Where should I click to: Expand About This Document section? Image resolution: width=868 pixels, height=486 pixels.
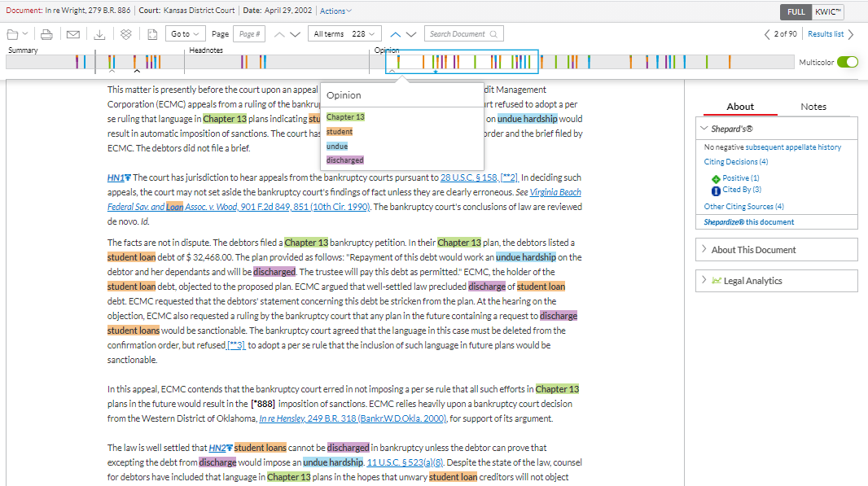tap(753, 250)
